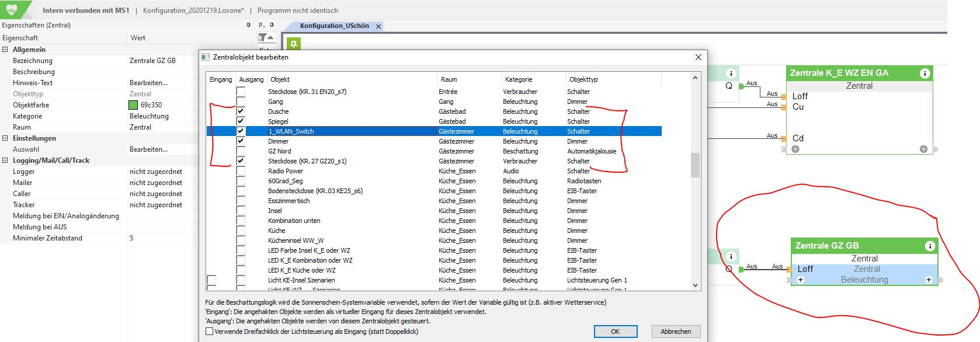The width and height of the screenshot is (980, 342).
Task: Click left plus icon on Zentrale GZ GB block
Action: click(x=801, y=280)
